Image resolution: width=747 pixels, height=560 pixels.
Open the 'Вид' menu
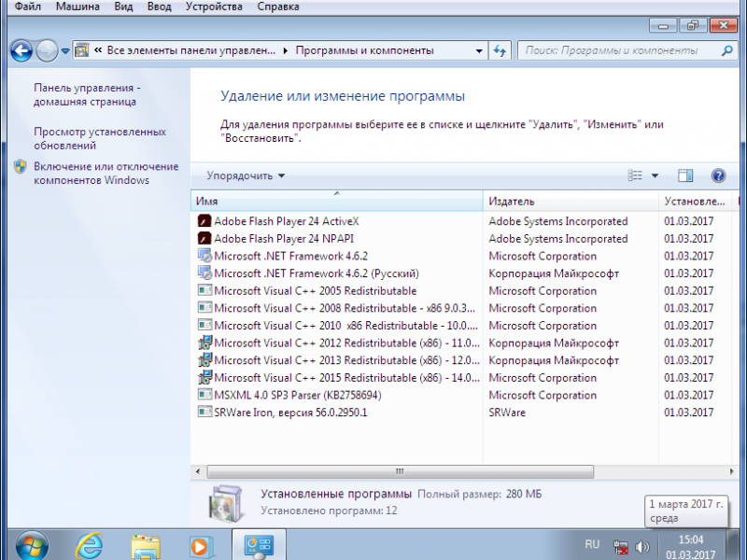[123, 7]
